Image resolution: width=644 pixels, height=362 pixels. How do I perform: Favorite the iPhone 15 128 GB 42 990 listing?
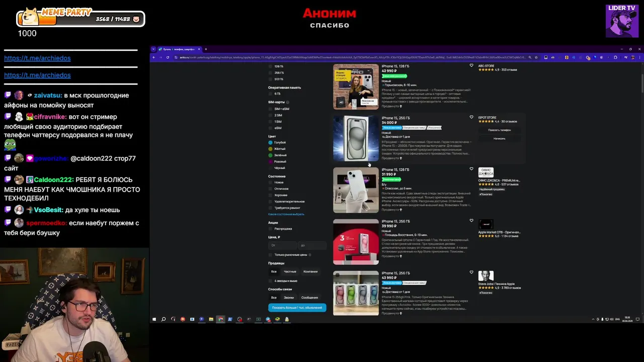471,65
